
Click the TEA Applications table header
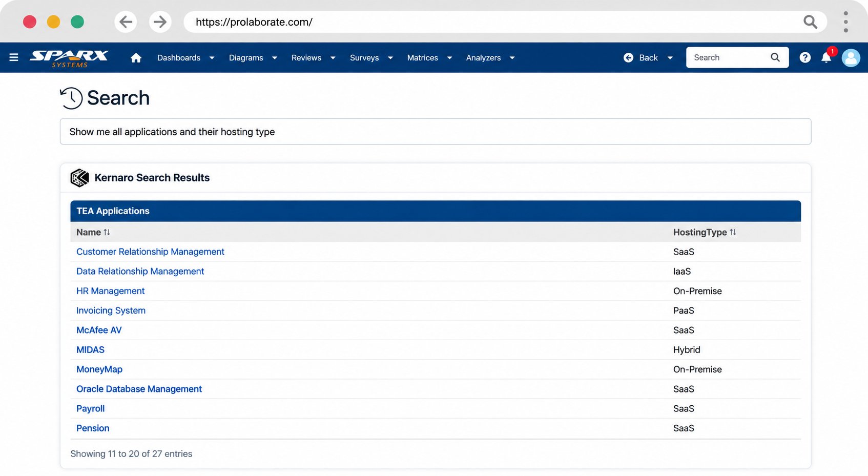436,211
